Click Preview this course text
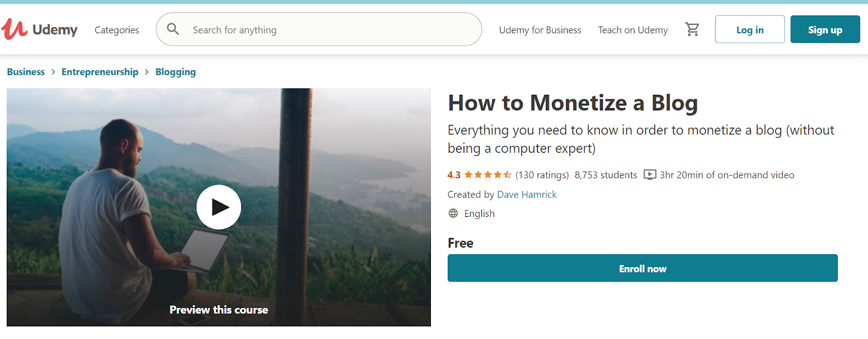 click(x=219, y=309)
